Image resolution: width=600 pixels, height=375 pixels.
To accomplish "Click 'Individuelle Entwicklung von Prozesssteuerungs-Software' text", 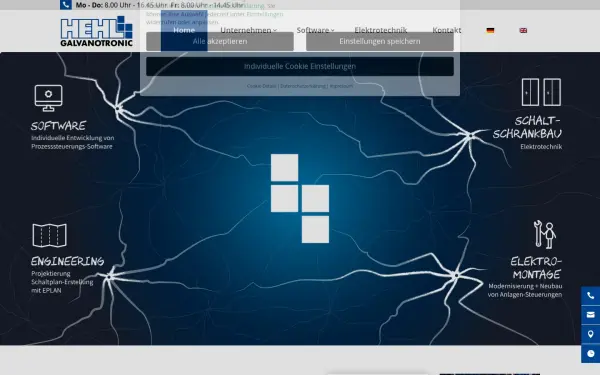I will [x=73, y=142].
